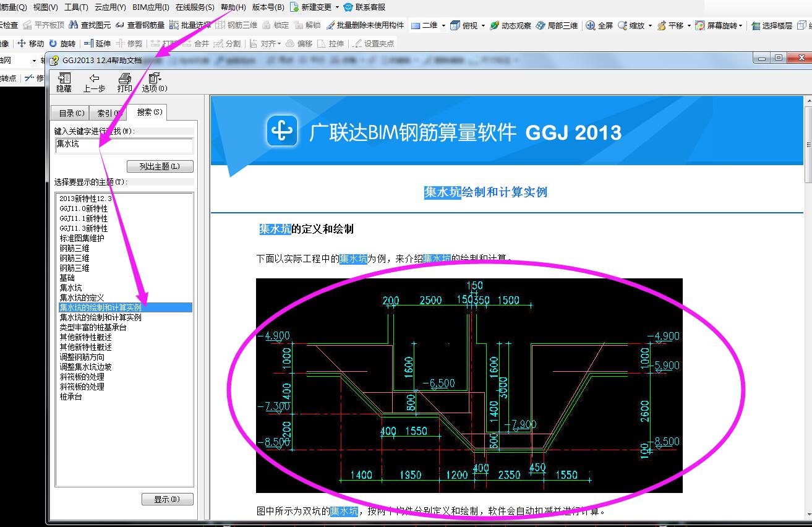Viewport: 812px width, 527px height.
Task: Switch to 搜索(S) search tab
Action: pyautogui.click(x=148, y=112)
